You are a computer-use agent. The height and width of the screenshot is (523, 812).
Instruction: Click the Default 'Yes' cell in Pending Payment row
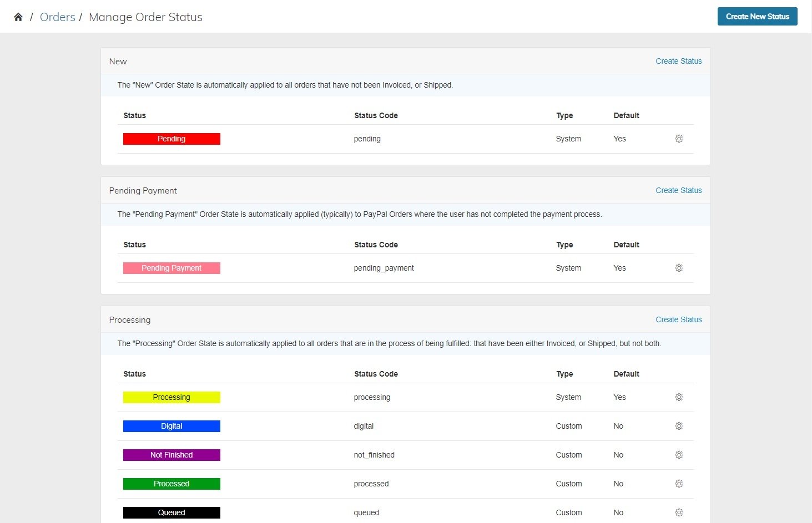point(619,268)
